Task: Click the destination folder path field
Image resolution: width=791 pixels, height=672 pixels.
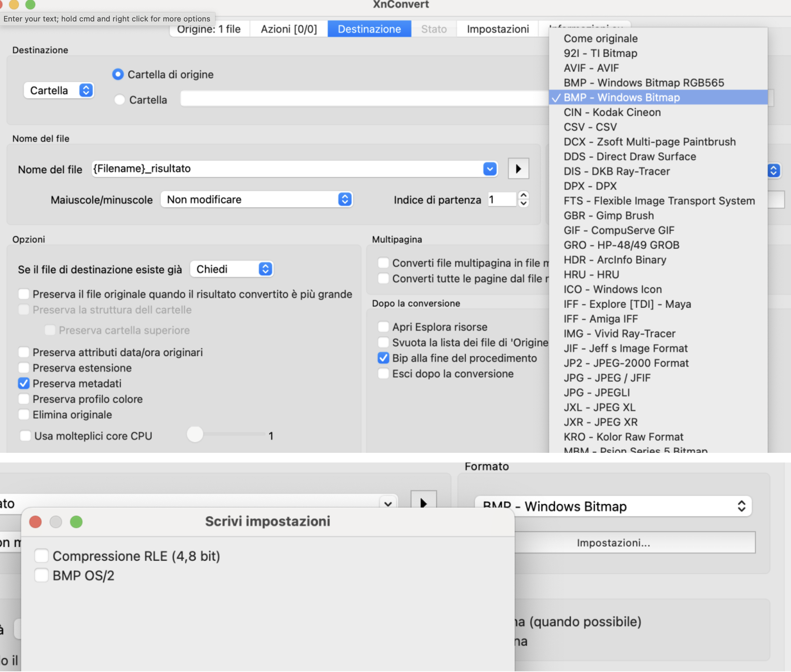Action: pyautogui.click(x=364, y=99)
